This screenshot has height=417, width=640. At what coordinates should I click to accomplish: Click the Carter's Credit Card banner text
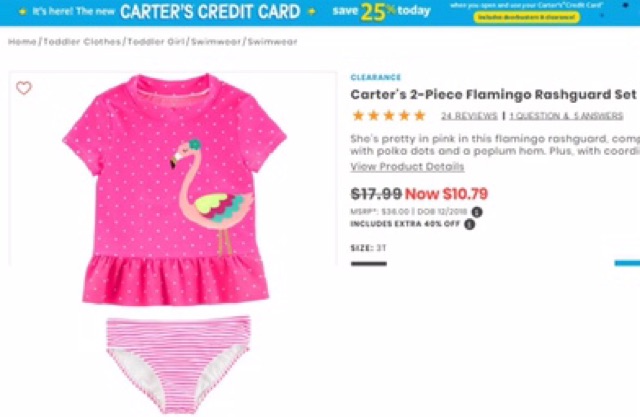pos(210,12)
